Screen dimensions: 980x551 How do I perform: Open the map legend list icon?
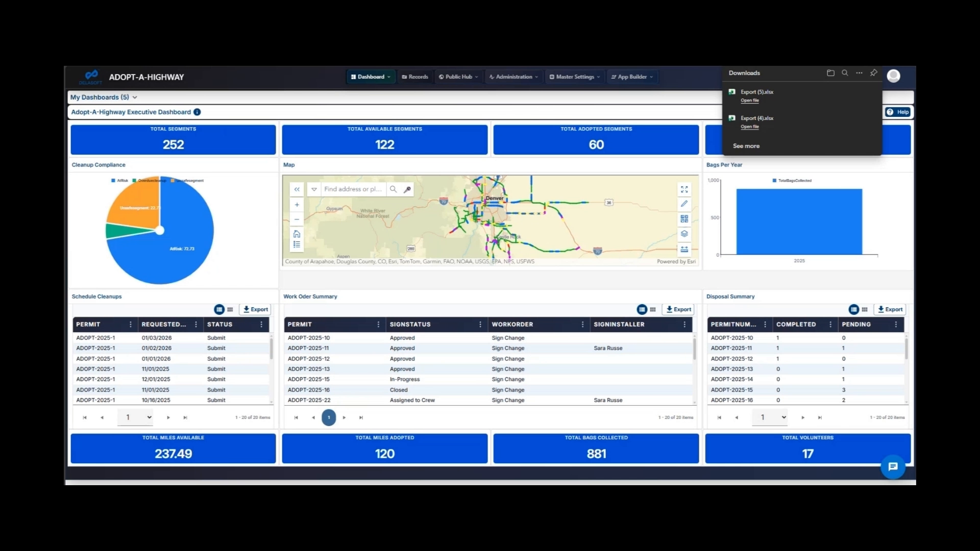click(x=297, y=244)
